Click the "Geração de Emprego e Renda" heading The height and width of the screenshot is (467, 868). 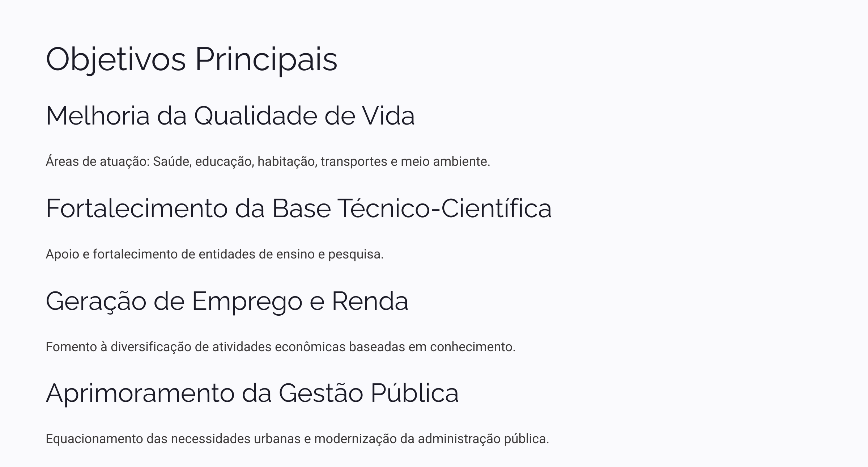coord(227,301)
